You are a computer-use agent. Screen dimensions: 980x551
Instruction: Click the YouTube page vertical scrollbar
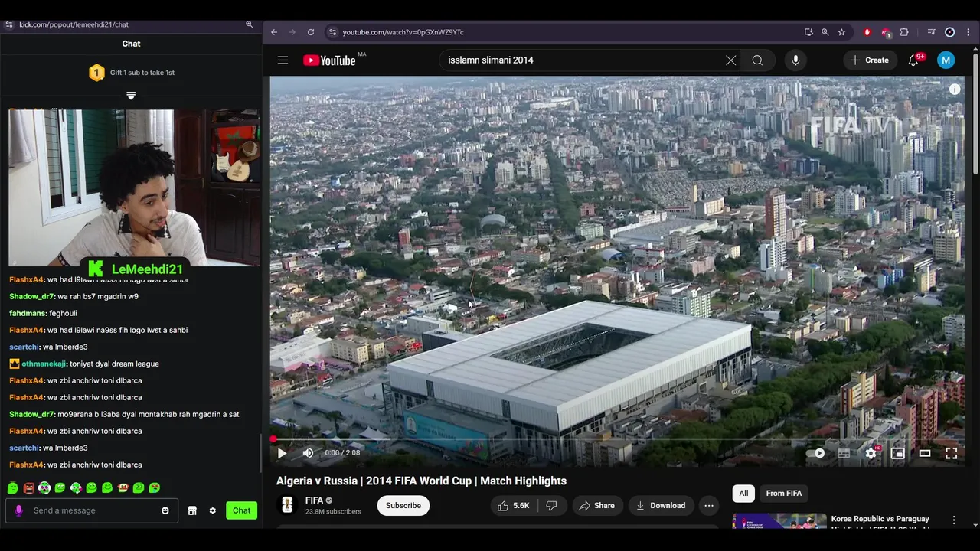[x=975, y=115]
